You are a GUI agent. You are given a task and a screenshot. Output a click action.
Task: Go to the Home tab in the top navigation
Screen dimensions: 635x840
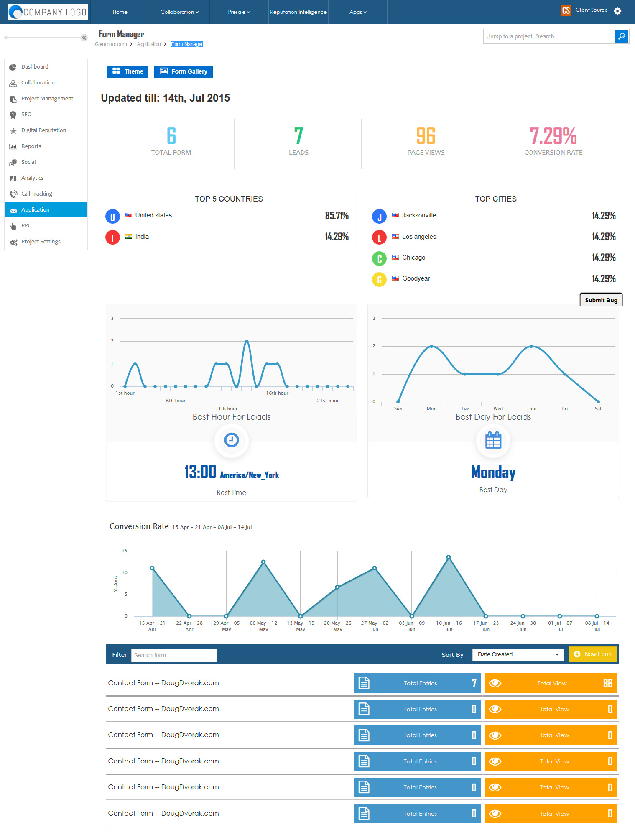(120, 12)
